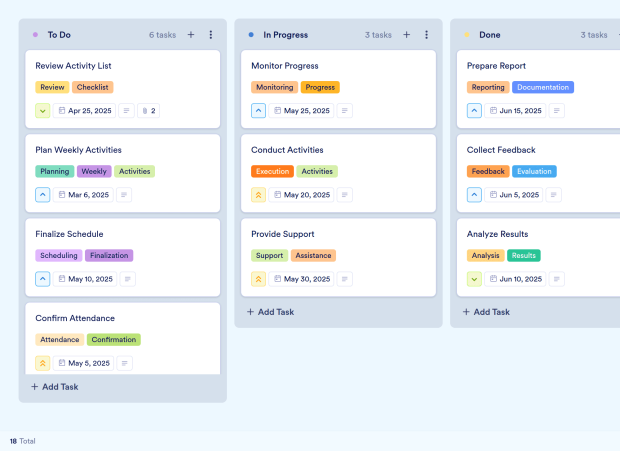Open the description icon on Provide Support

point(344,279)
